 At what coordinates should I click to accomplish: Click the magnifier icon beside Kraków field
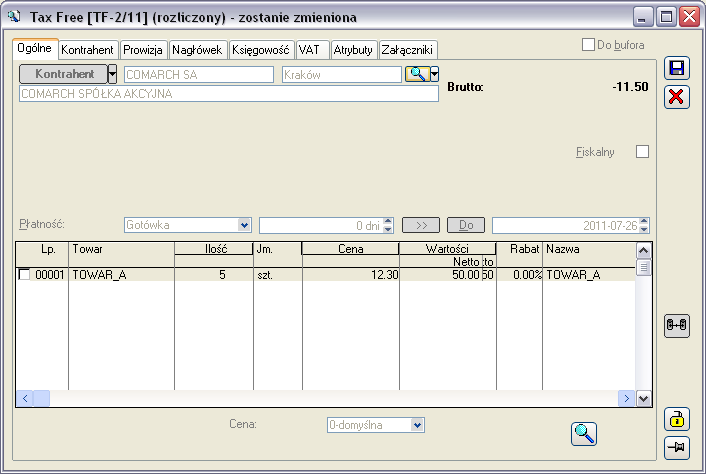pyautogui.click(x=417, y=74)
